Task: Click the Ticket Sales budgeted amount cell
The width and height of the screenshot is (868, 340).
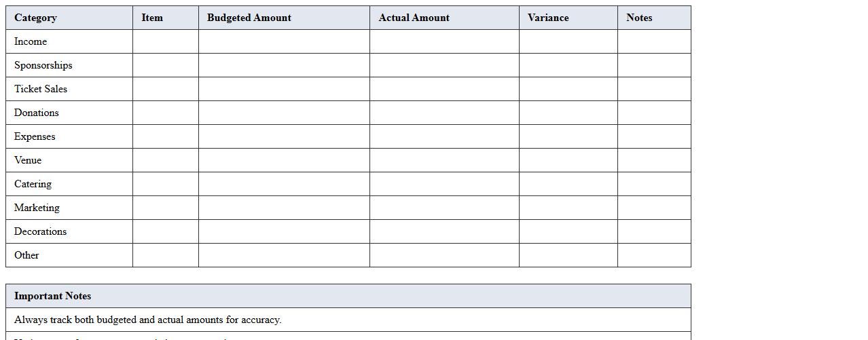Action: pos(284,89)
